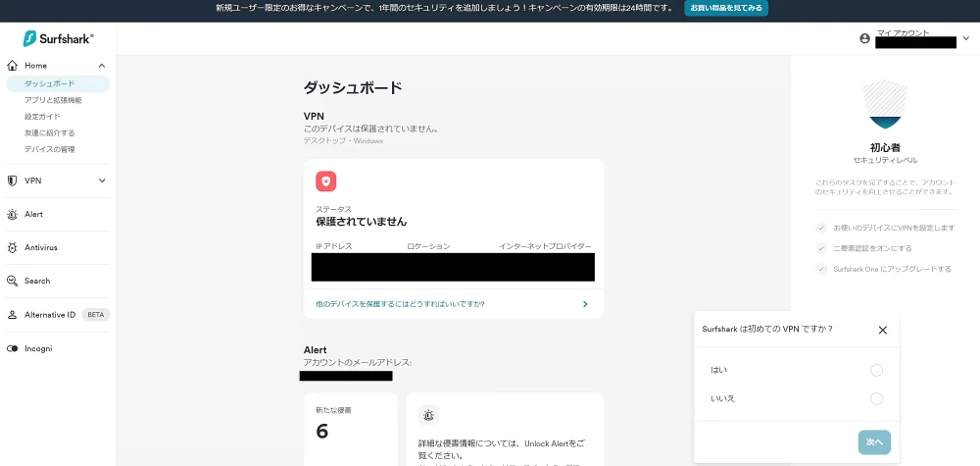Open 設定ガイド menu item
Viewport: 980px width, 466px height.
(x=42, y=117)
